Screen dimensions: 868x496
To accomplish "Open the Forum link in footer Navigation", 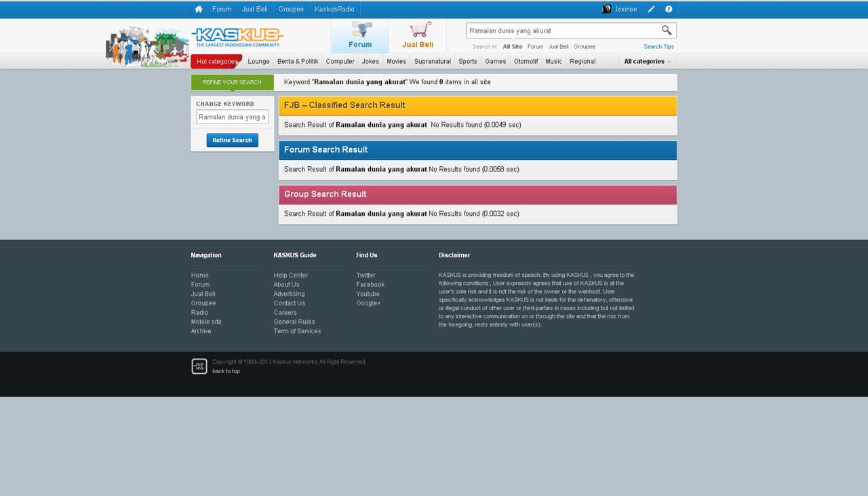I will click(201, 285).
